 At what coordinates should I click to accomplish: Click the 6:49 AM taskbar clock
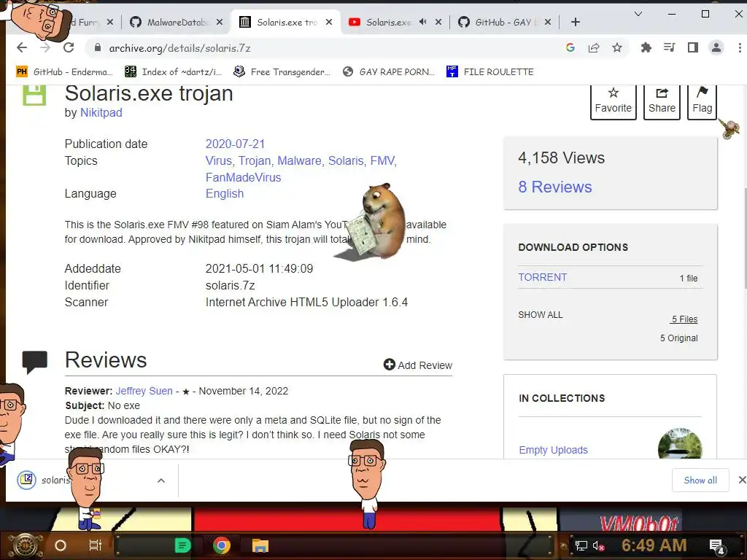[x=654, y=545]
